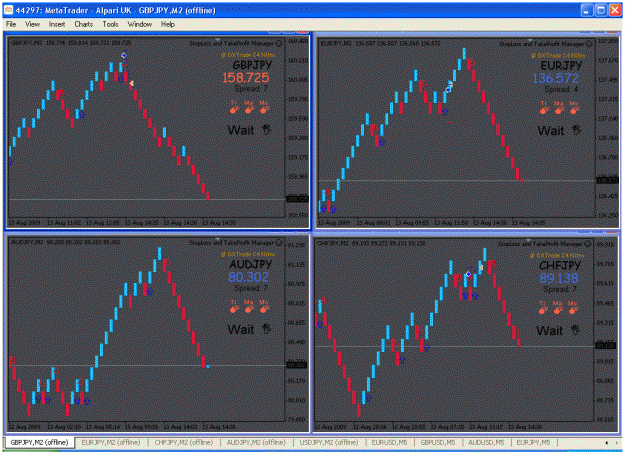Click the AUDJPY price 80.302
Image resolution: width=625 pixels, height=452 pixels.
pos(248,277)
